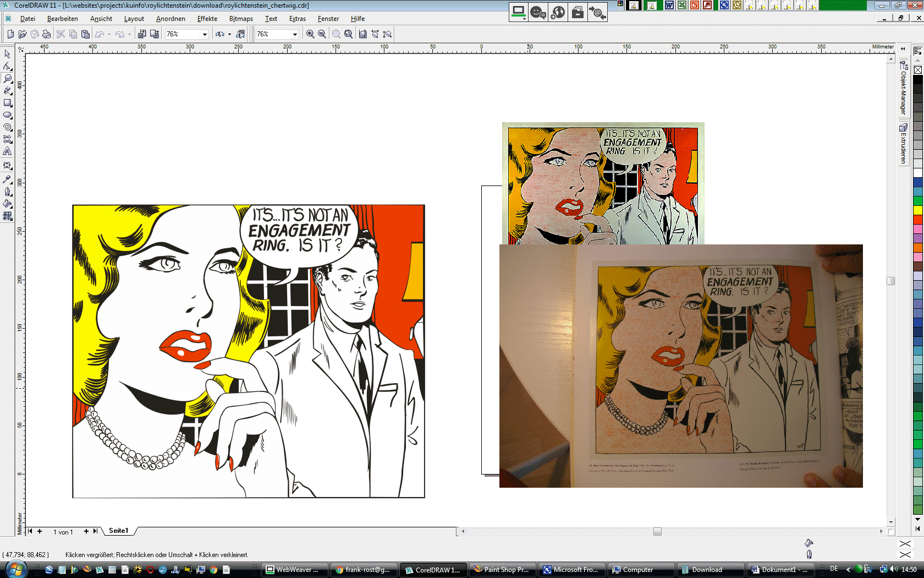
Task: Open the standard toolbar zoom level dropdown
Action: (205, 34)
